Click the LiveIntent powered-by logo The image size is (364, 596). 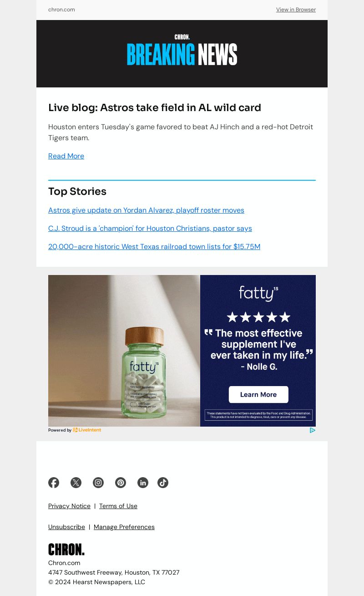[87, 430]
